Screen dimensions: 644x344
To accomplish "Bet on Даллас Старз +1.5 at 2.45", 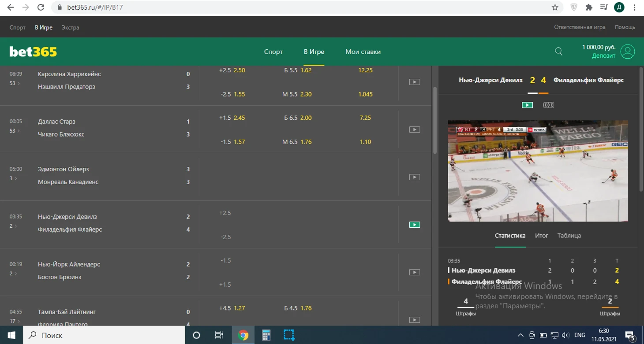I will click(232, 118).
